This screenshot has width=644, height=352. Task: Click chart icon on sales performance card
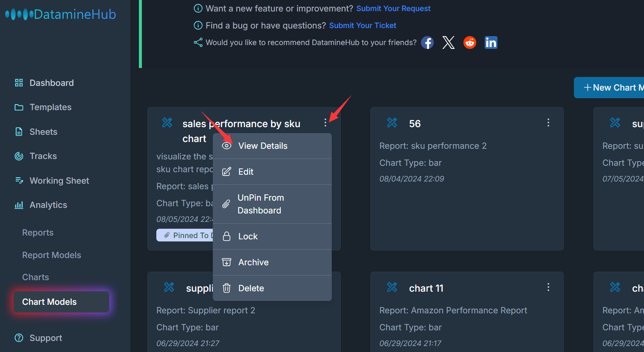click(167, 122)
